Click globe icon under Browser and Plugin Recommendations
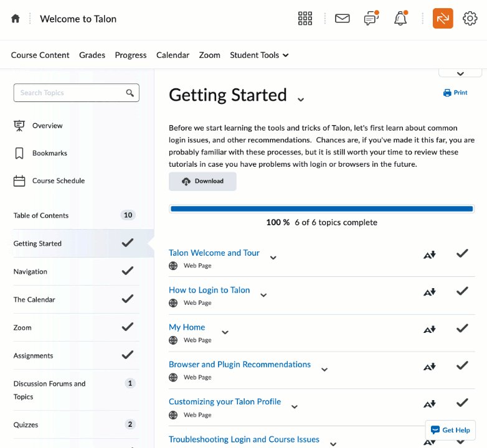 pyautogui.click(x=173, y=378)
